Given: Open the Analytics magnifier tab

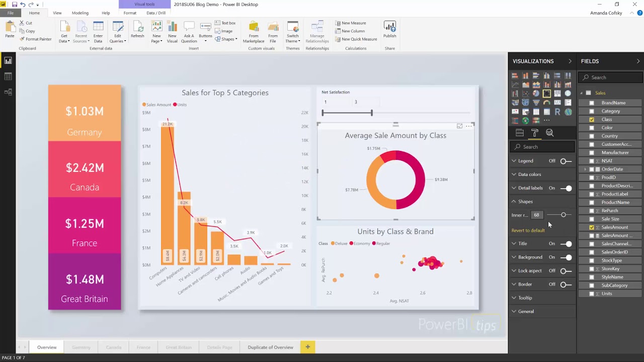Looking at the screenshot, I should point(549,133).
